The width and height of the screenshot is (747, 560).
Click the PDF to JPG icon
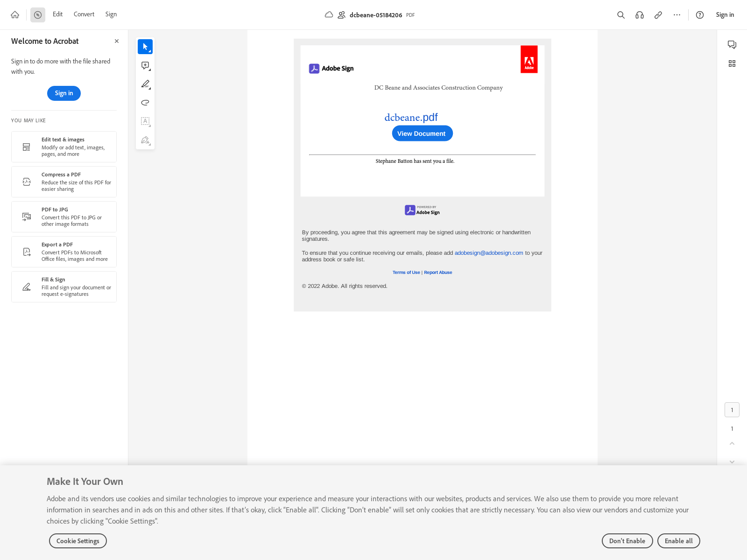[x=27, y=217]
